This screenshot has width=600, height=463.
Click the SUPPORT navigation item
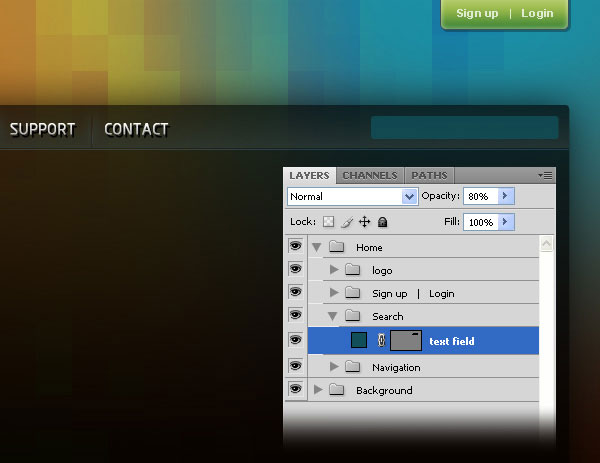42,129
